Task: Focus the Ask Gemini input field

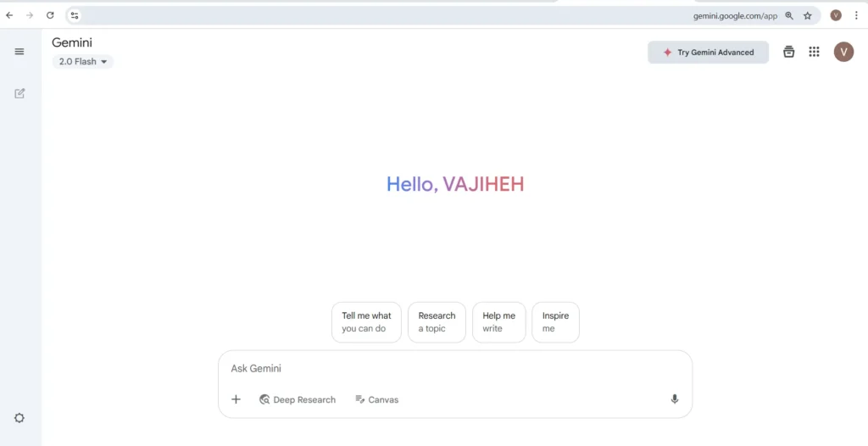Action: (x=455, y=369)
